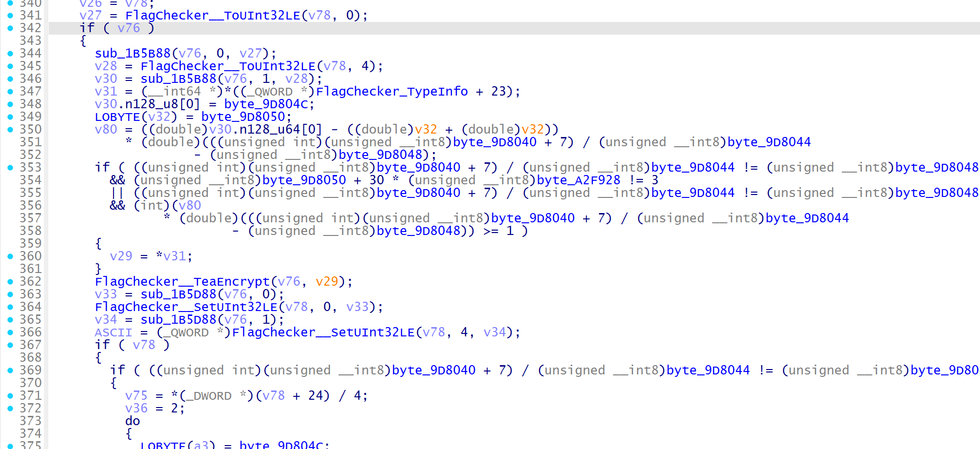980x449 pixels.
Task: Click the gutter dot on line 371
Action: coord(10,396)
